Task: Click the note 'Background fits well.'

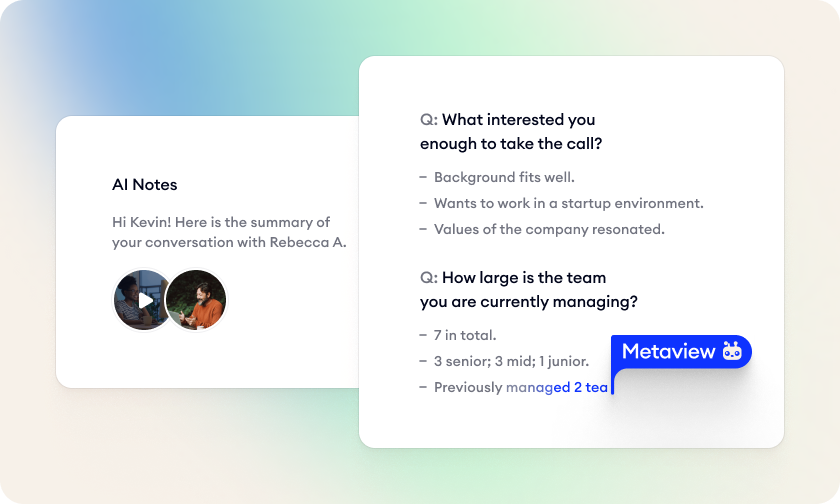Action: tap(504, 177)
